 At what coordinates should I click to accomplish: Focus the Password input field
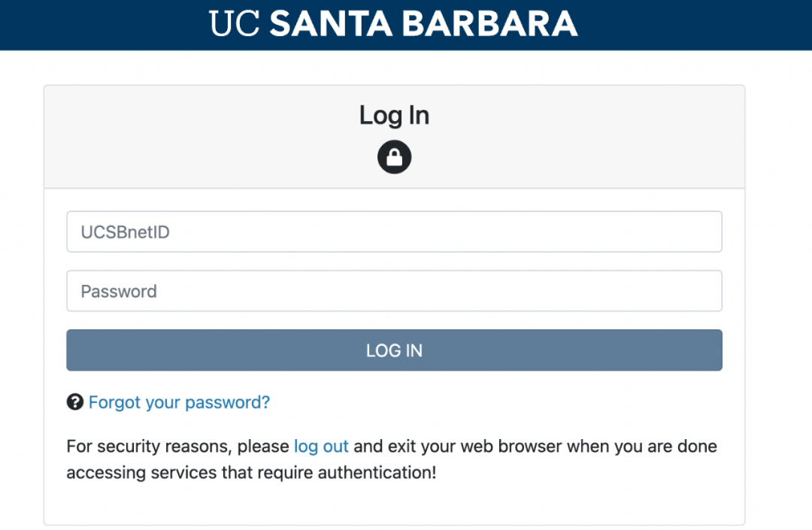point(394,290)
